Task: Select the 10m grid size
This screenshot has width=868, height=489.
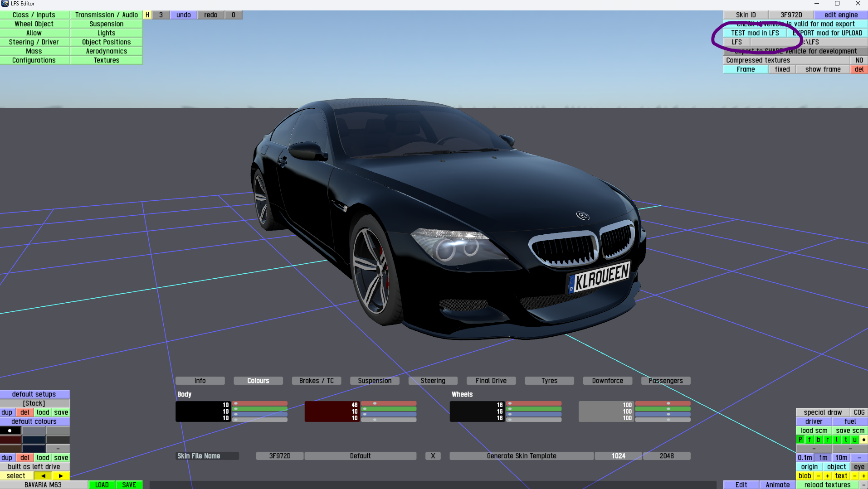Action: [841, 458]
